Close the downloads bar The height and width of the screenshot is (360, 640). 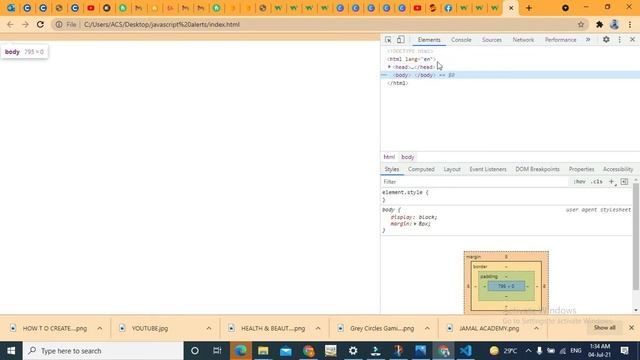[631, 328]
